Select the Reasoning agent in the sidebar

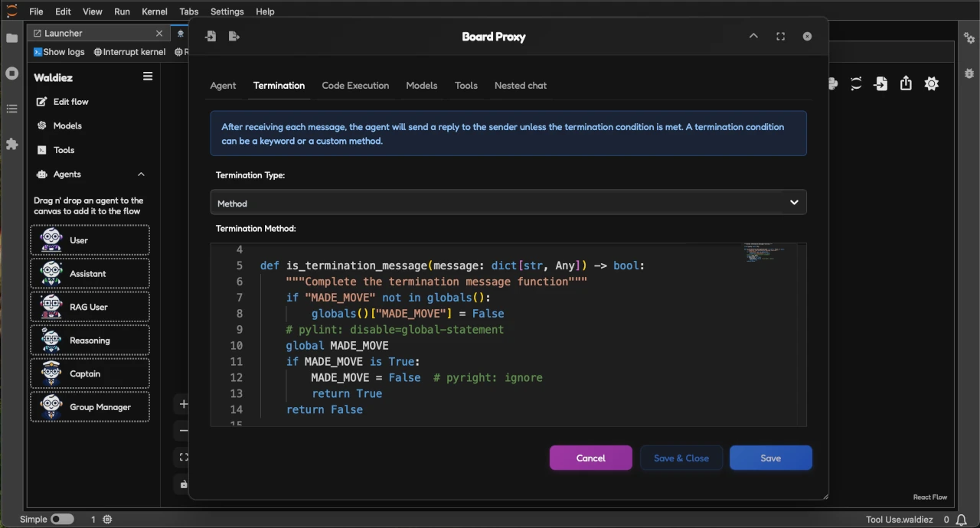(x=90, y=340)
